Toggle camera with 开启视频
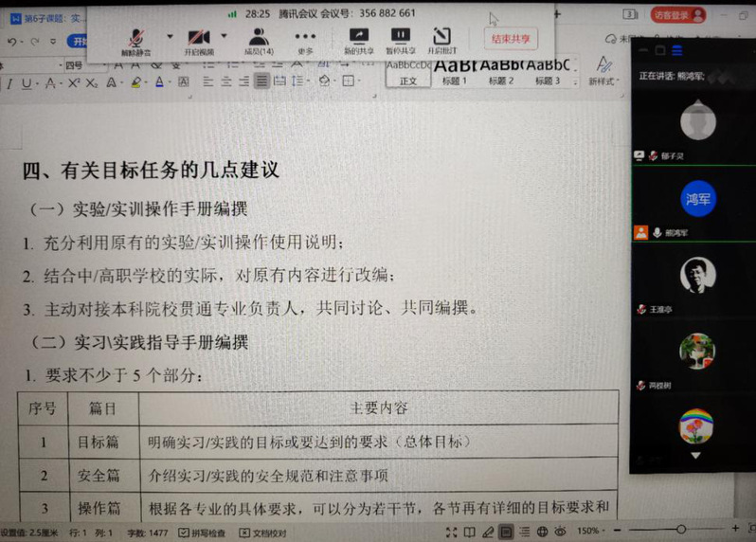This screenshot has height=542, width=756. 199,40
